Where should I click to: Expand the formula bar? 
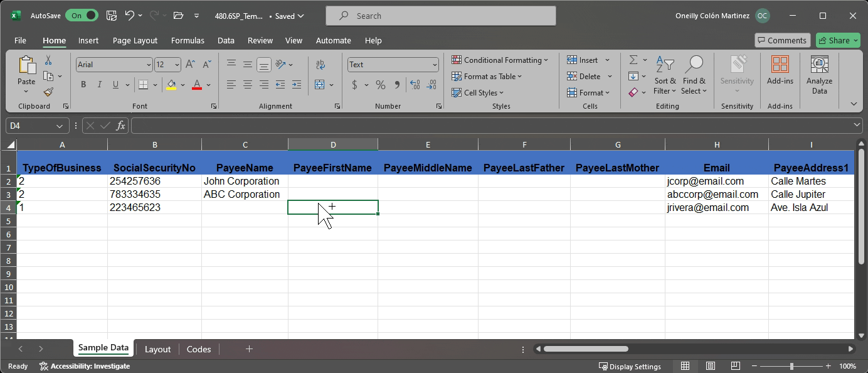[857, 126]
